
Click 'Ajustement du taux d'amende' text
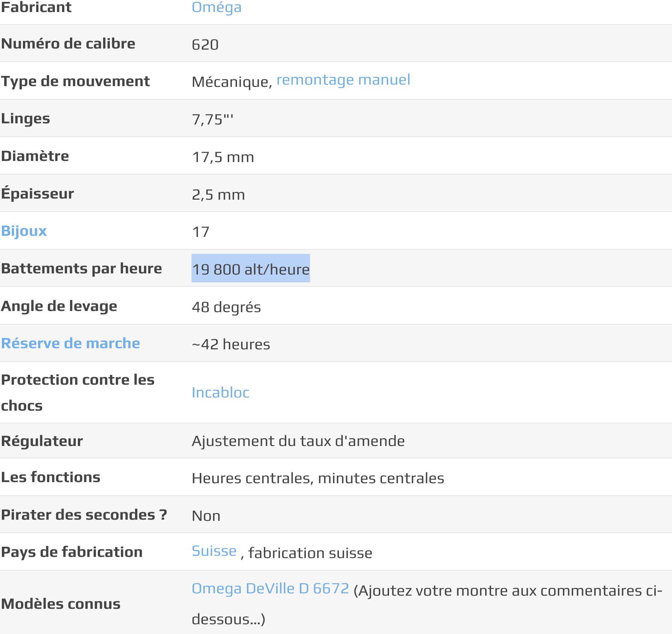298,441
